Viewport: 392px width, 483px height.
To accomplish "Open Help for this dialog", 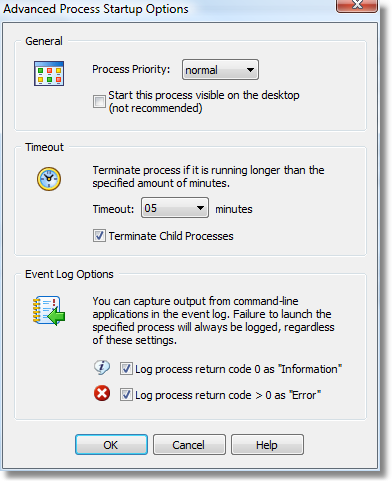I will click(x=267, y=445).
